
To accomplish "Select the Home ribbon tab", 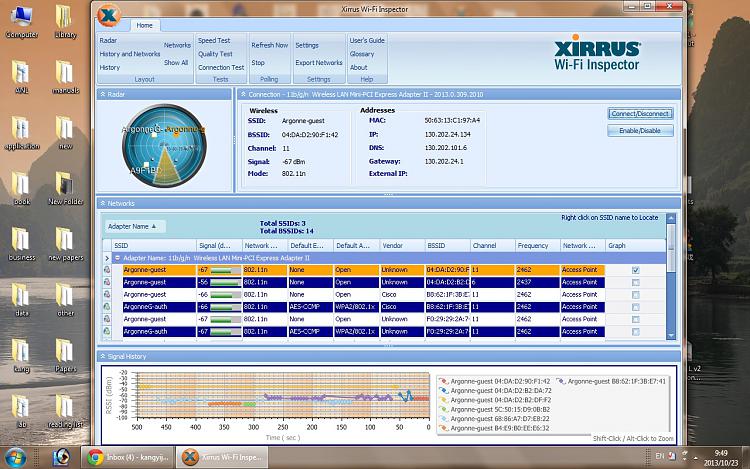I will point(144,25).
